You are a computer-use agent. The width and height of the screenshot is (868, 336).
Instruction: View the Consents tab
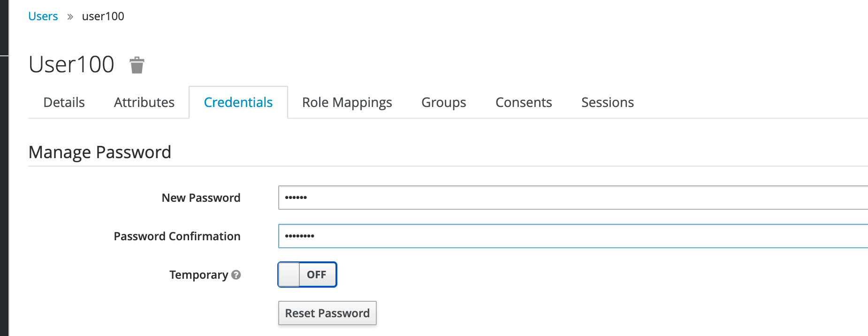pos(524,102)
